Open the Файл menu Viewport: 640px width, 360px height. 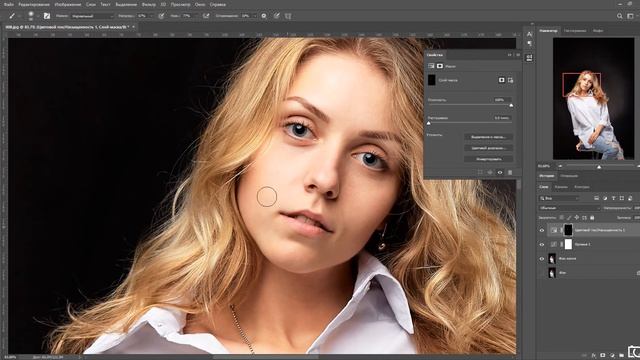9,4
